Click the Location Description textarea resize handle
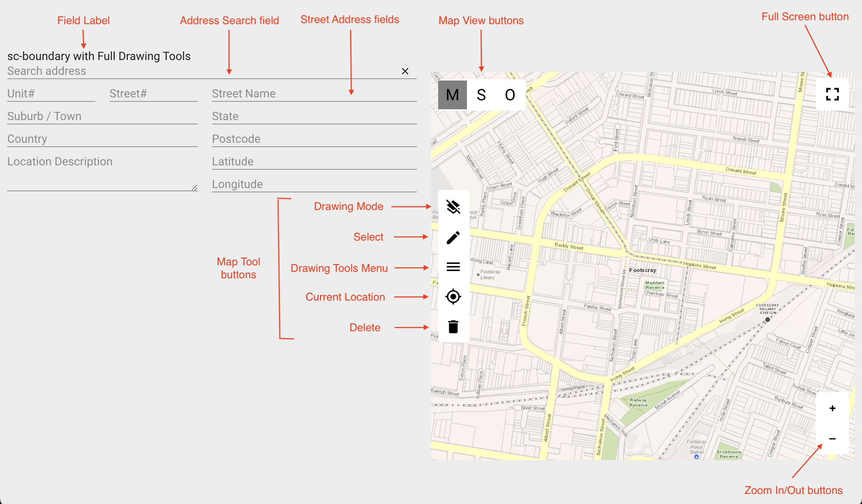Image resolution: width=862 pixels, height=504 pixels. 194,188
